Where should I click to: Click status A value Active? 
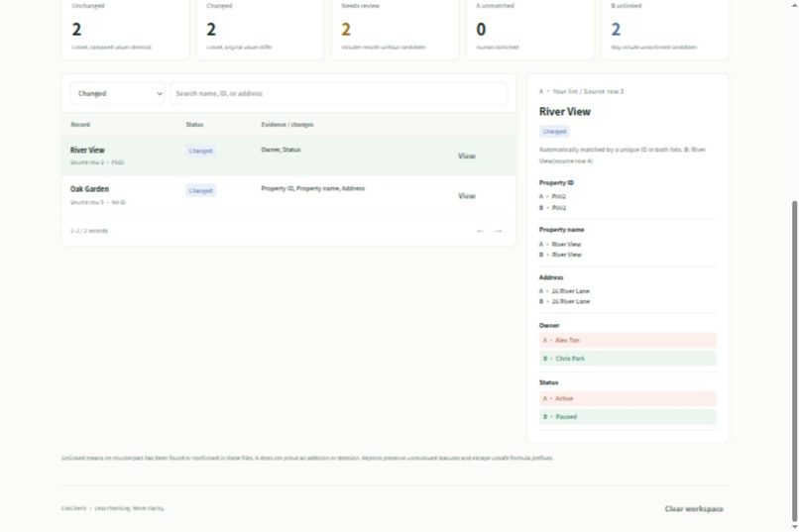(x=628, y=398)
